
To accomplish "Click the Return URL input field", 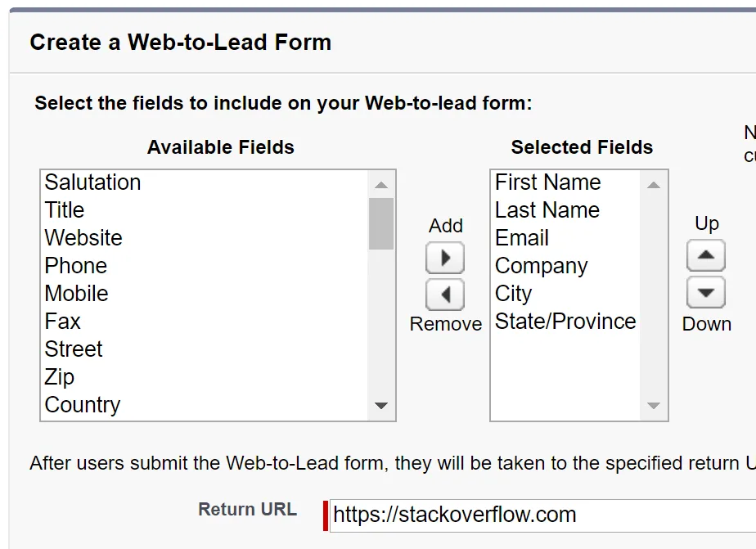I will (540, 515).
